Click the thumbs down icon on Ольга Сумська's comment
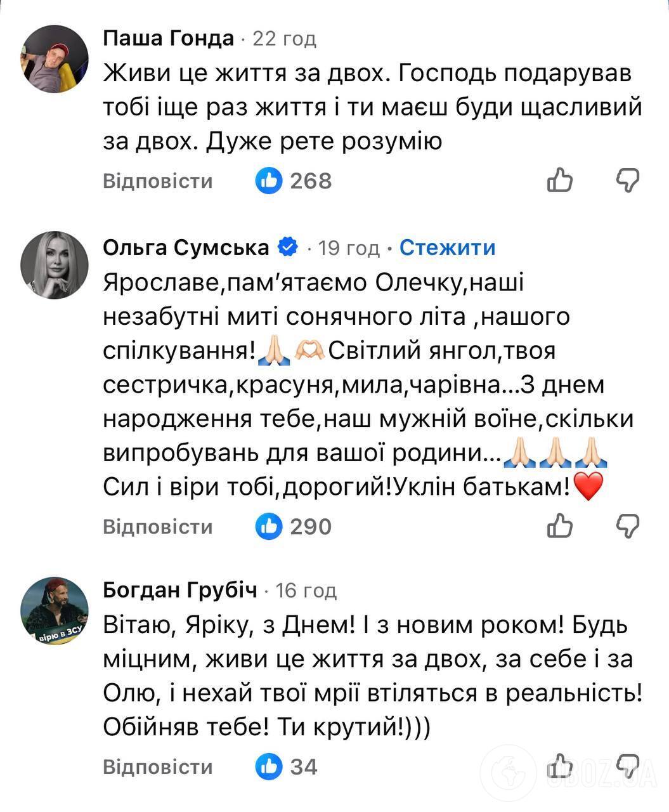669x812 pixels. point(627,526)
